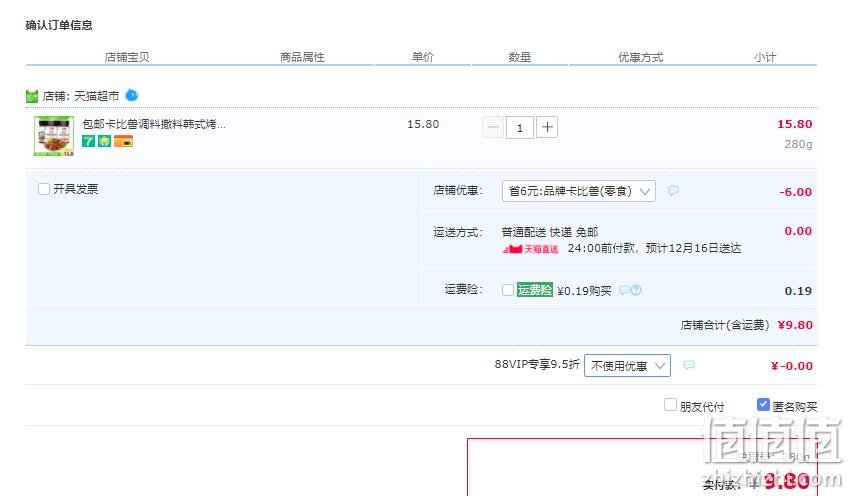Enable the 运费险 freight insurance checkbox

[x=508, y=290]
